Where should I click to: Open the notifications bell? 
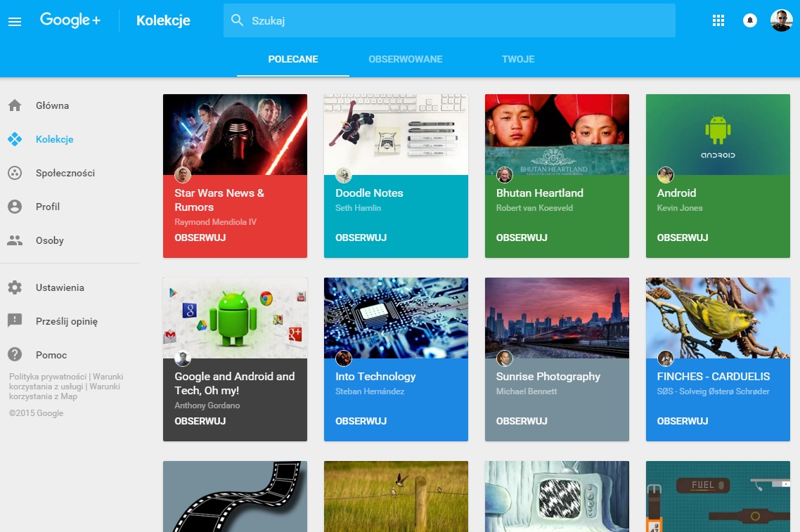(750, 20)
